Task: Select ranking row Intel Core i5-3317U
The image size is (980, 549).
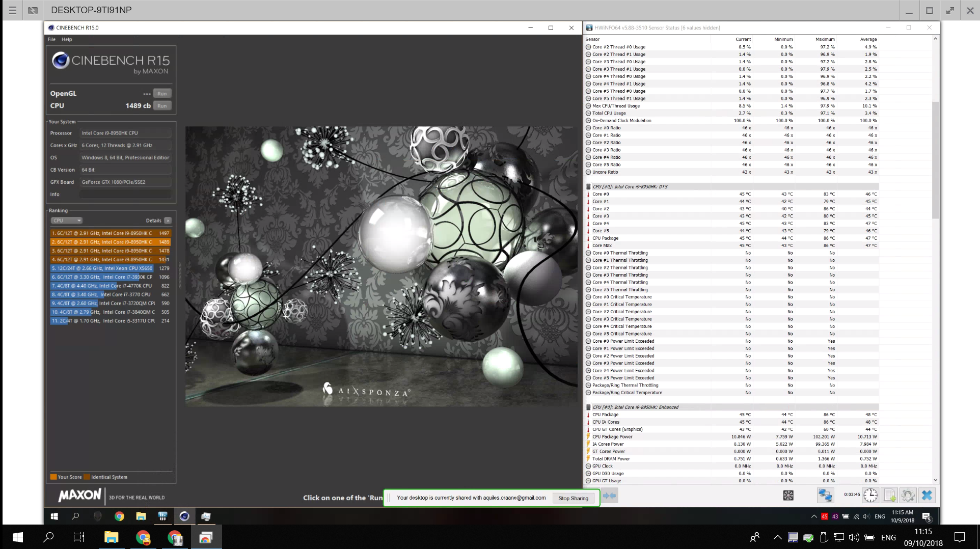Action: (111, 321)
